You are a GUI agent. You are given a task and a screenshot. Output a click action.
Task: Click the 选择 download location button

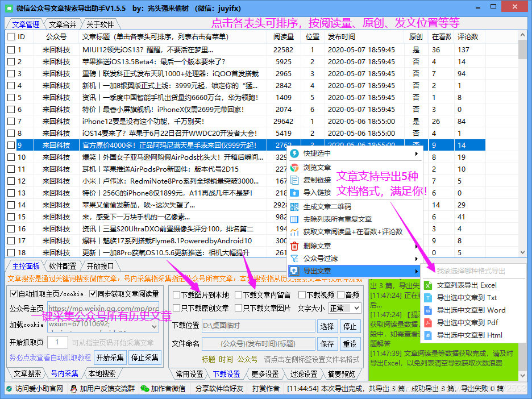pos(327,326)
